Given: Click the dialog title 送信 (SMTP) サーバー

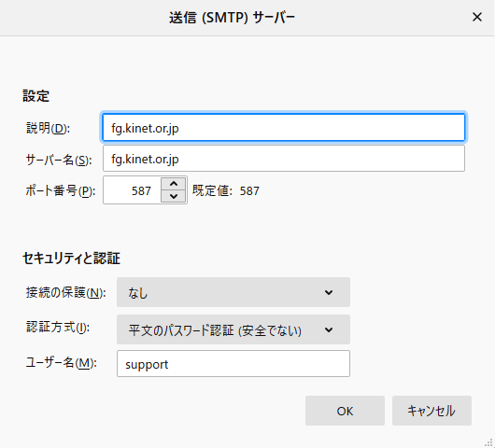Looking at the screenshot, I should tap(232, 18).
